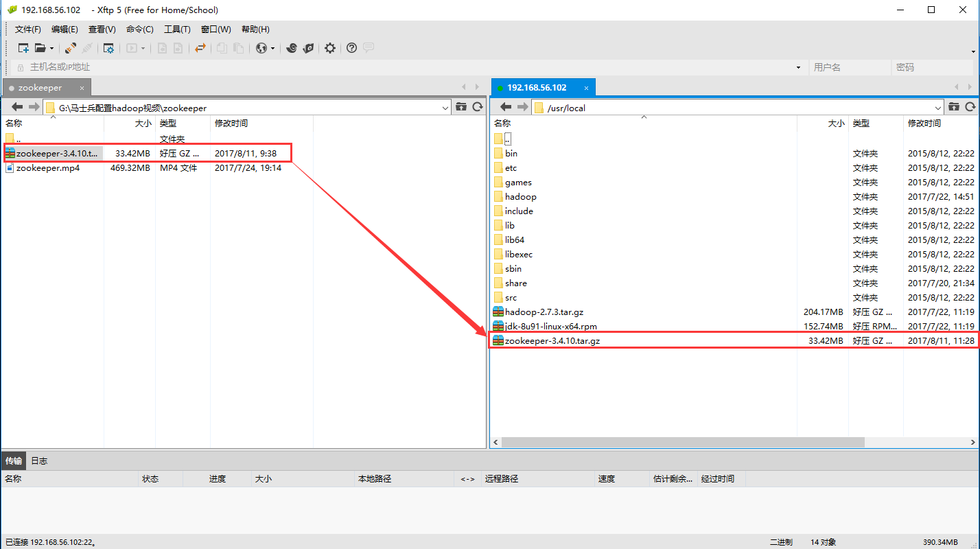The image size is (980, 549).
Task: Open the Session Properties icon
Action: pos(108,48)
